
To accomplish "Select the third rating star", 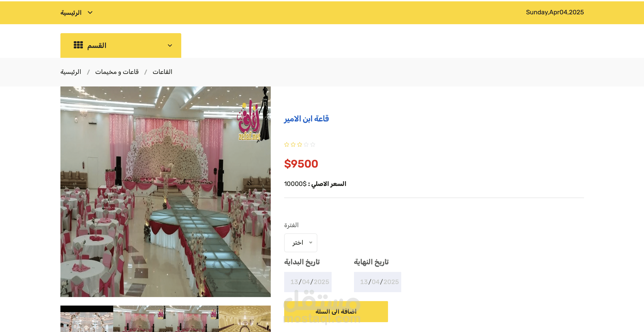I will click(x=299, y=144).
